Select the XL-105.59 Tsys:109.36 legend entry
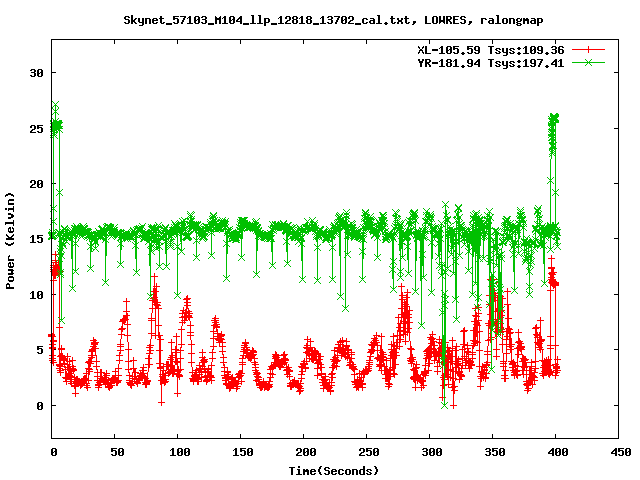The width and height of the screenshot is (640, 480). click(x=491, y=50)
